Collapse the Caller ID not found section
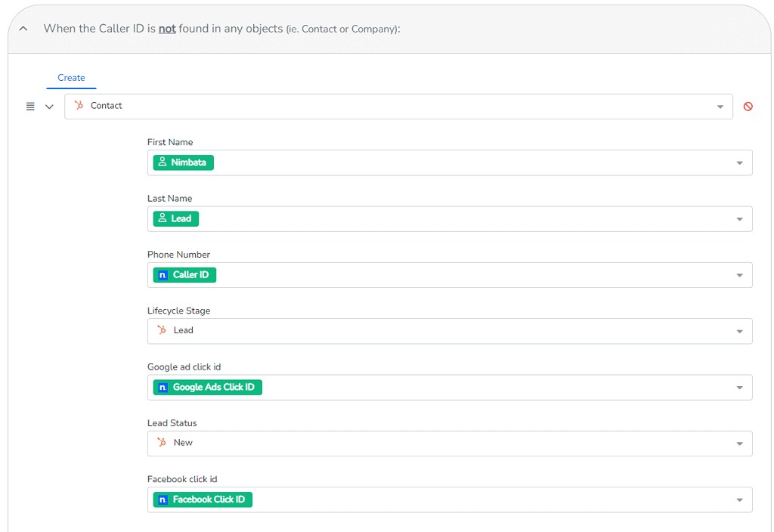Screen dimensions: 774x532 22,27
